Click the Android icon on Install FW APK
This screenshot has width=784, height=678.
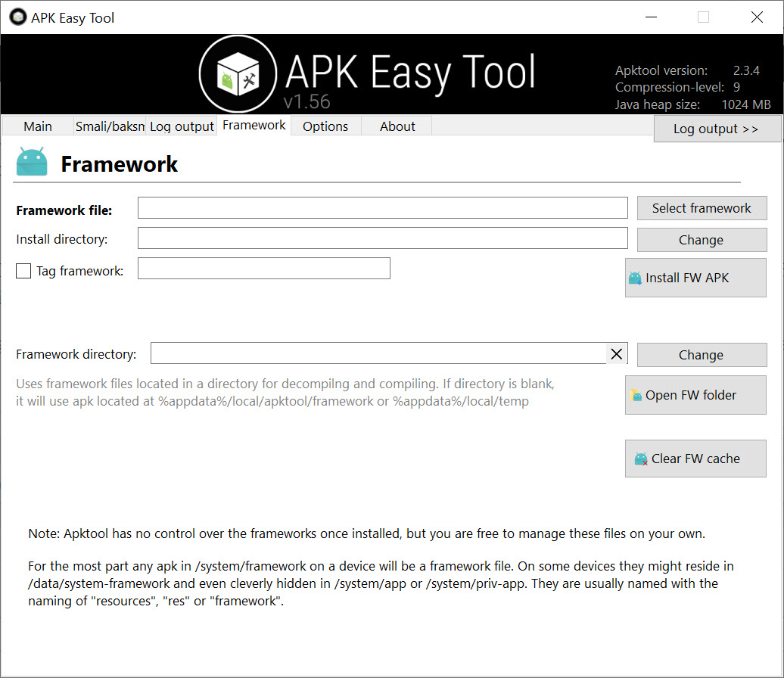click(635, 278)
